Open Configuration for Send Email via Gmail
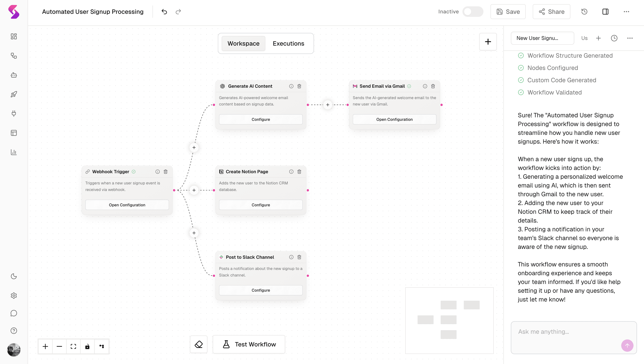 tap(395, 120)
